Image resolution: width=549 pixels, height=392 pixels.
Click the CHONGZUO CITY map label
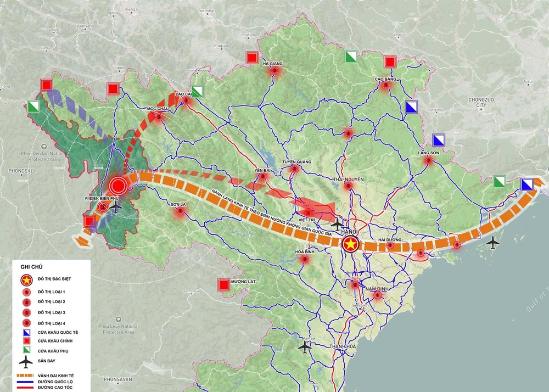[x=481, y=102]
